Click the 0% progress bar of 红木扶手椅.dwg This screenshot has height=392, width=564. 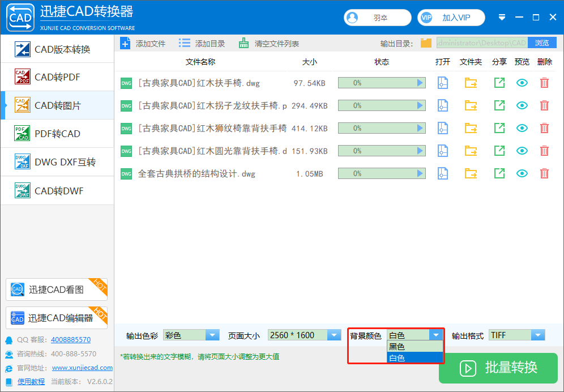(382, 83)
